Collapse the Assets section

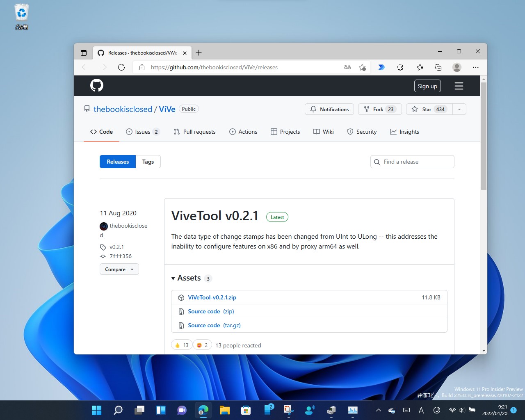[173, 278]
